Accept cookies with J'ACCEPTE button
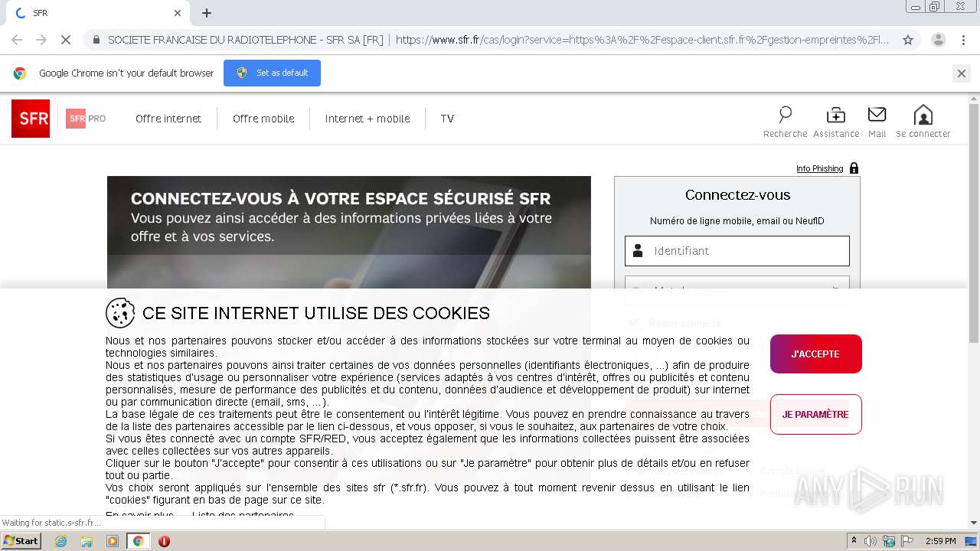 pyautogui.click(x=816, y=354)
